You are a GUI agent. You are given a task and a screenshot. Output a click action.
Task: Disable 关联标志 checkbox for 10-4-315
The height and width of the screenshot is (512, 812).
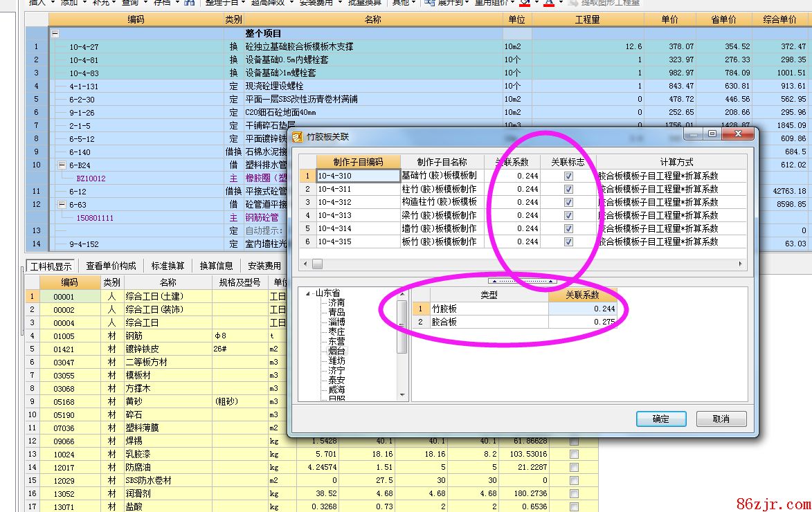coord(568,241)
